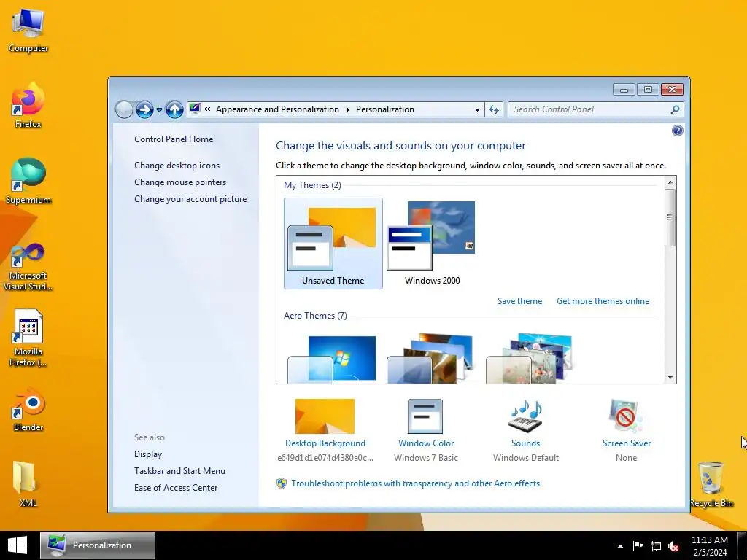747x560 pixels.
Task: Click the magnifier search icon
Action: pyautogui.click(x=675, y=109)
